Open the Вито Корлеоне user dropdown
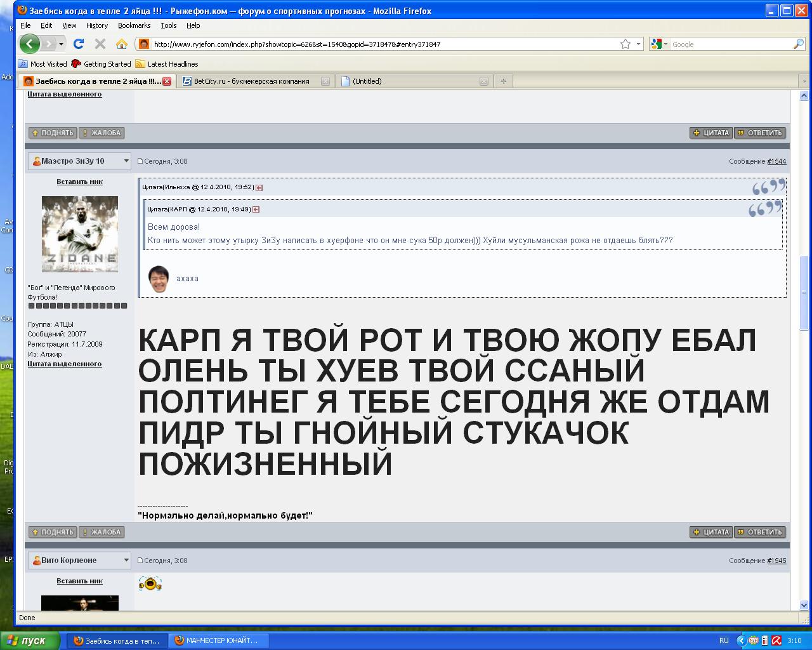The image size is (812, 650). coord(79,560)
